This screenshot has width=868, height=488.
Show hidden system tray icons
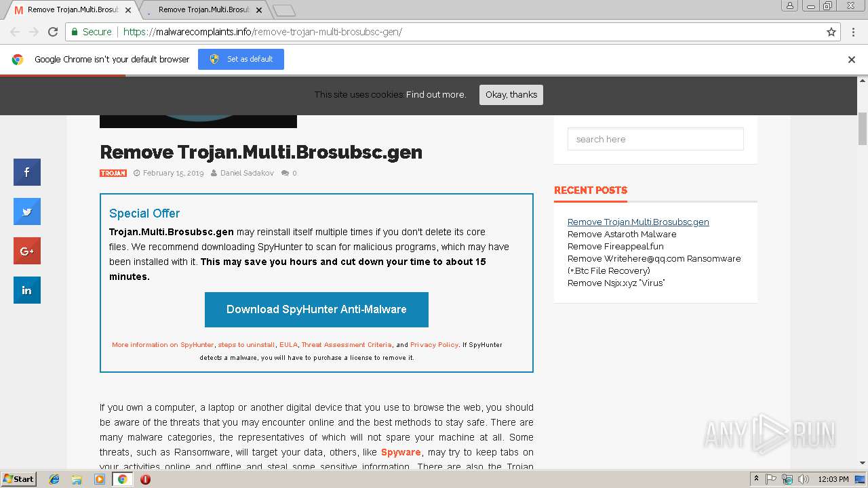[756, 479]
